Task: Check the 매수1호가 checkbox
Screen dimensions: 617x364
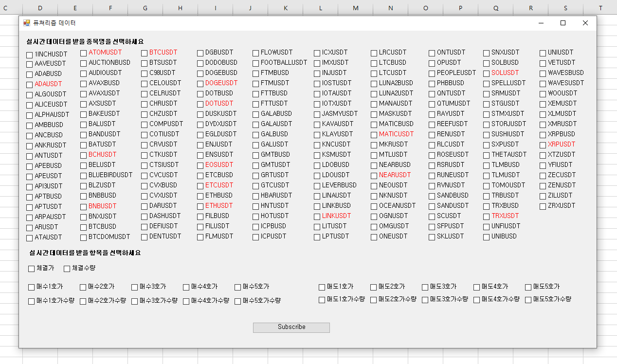Action: point(32,287)
